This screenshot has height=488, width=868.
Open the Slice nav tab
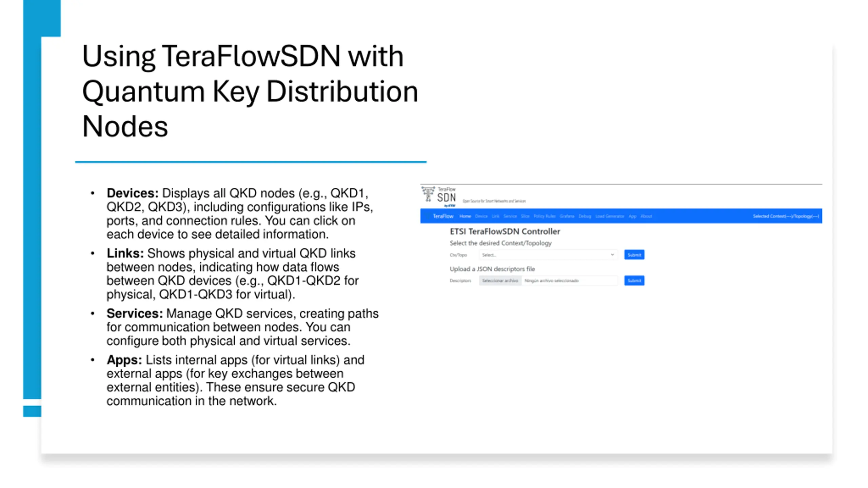tap(525, 216)
